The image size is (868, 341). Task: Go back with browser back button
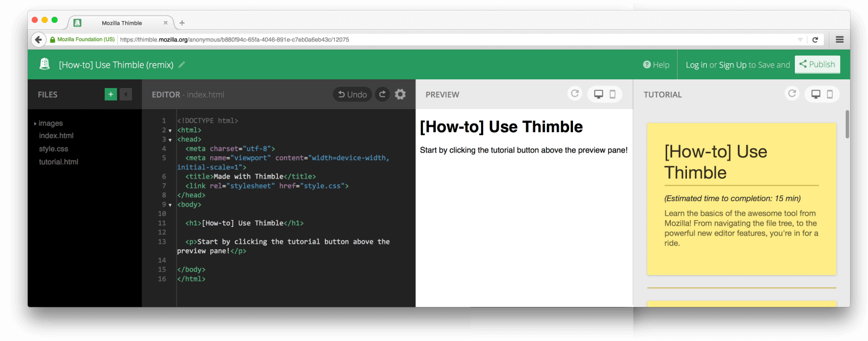coord(38,39)
